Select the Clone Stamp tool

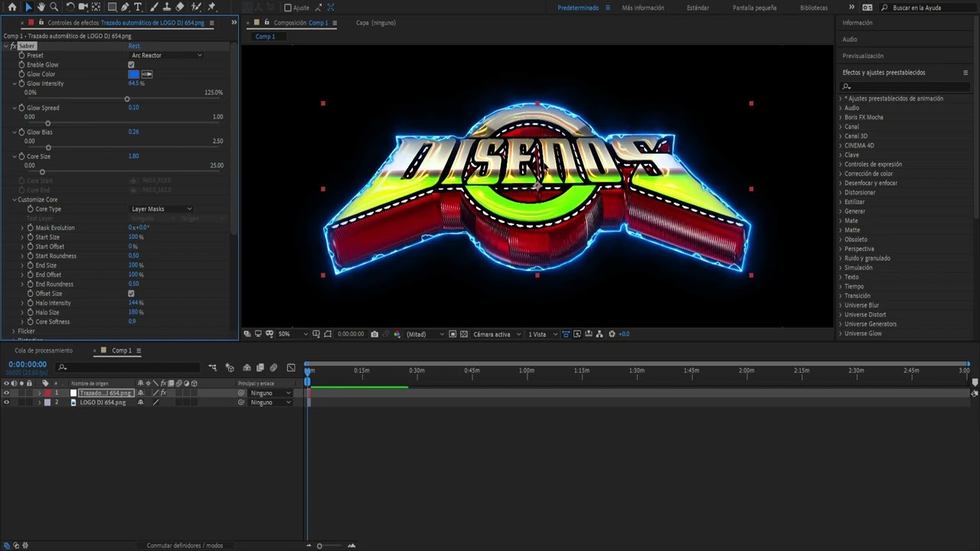167,7
